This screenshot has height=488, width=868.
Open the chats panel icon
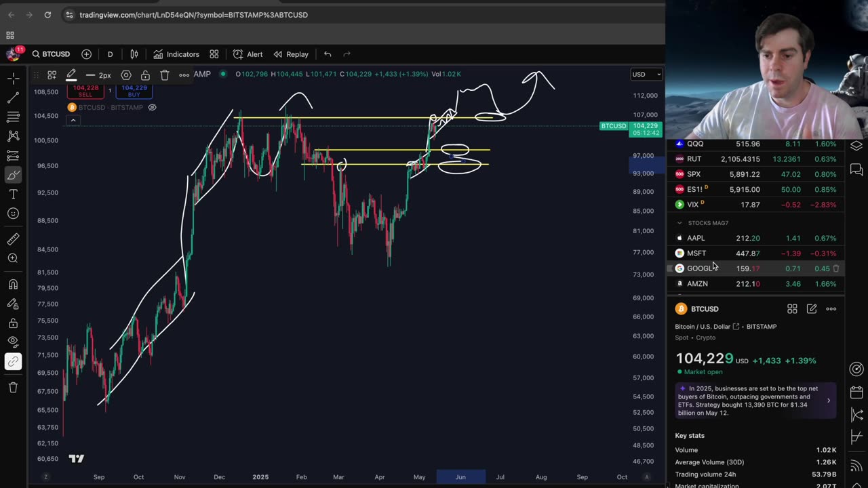click(856, 169)
